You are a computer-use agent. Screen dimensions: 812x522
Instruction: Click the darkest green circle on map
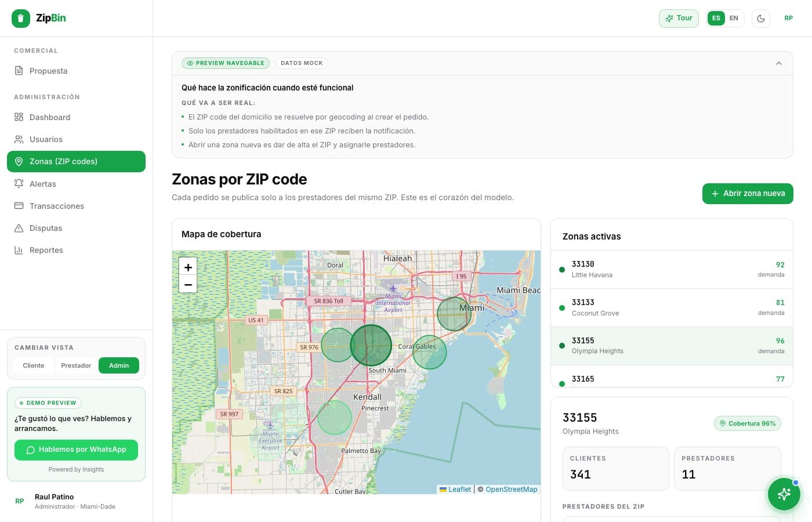371,345
